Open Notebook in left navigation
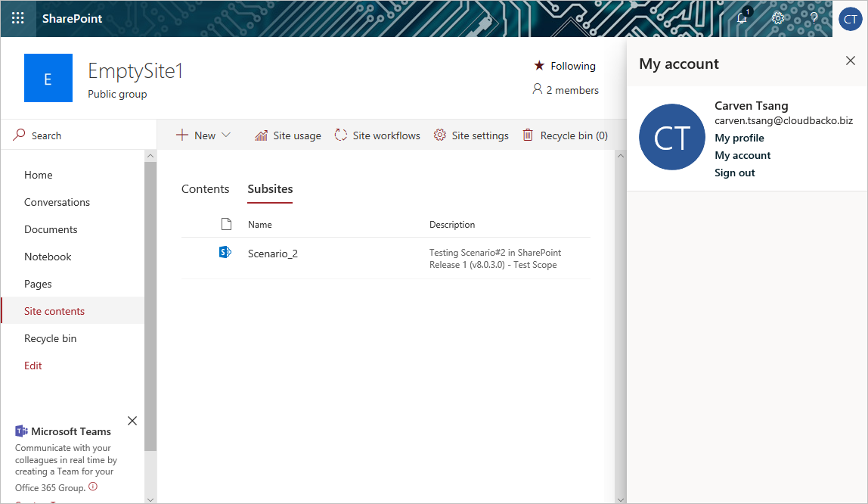Screen dimensions: 868x504 tap(48, 257)
